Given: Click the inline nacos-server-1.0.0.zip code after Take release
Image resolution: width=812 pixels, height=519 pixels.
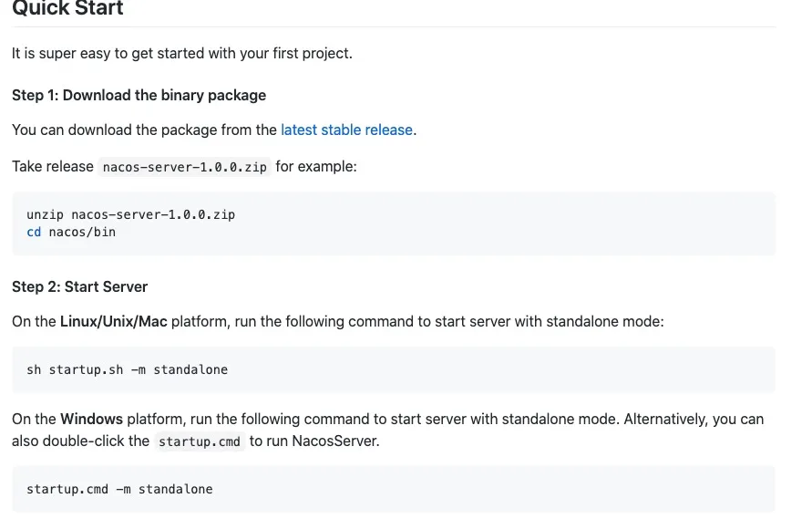Looking at the screenshot, I should pos(185,167).
